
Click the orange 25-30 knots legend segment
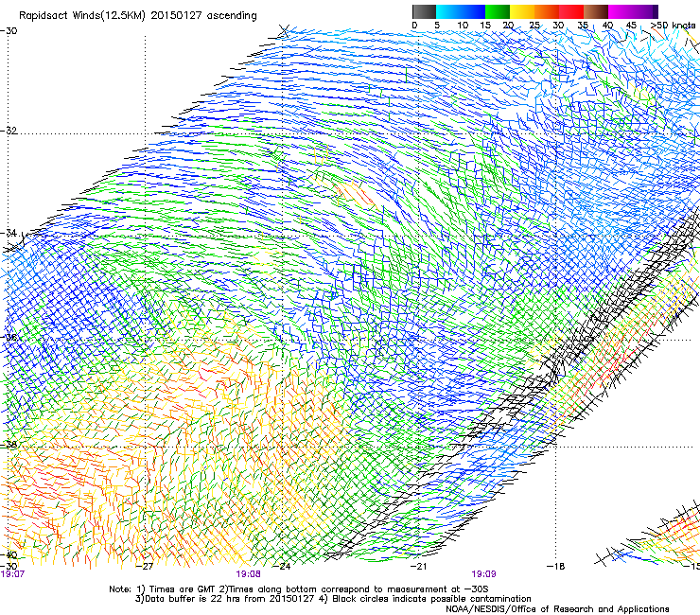(x=547, y=12)
